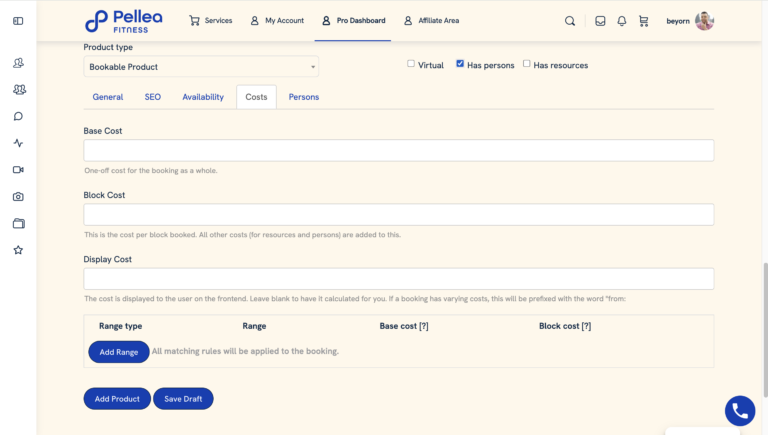Click the Block cost [?] help header
The height and width of the screenshot is (435, 768).
point(565,326)
